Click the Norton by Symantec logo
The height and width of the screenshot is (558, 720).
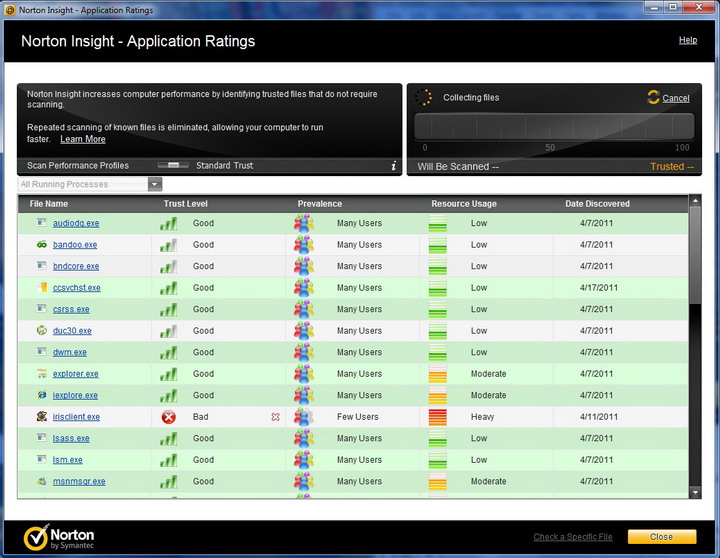[x=59, y=537]
